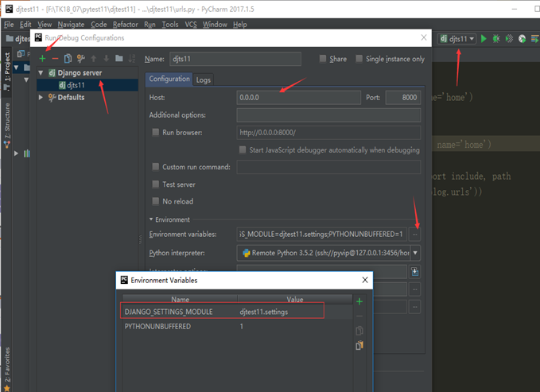
Task: Paste environment variables icon
Action: click(359, 345)
